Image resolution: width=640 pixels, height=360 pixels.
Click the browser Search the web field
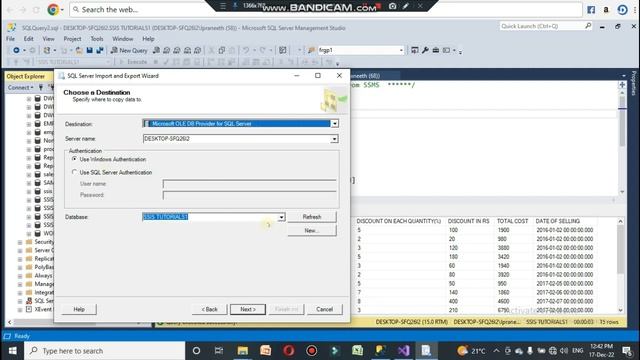click(326, 9)
